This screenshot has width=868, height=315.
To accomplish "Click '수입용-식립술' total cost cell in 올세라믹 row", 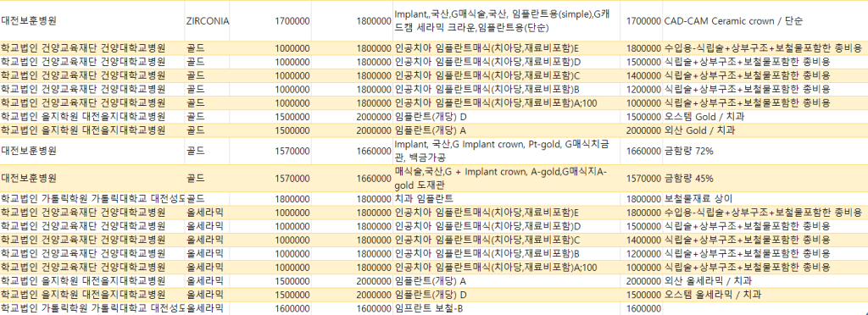I will point(765,213).
